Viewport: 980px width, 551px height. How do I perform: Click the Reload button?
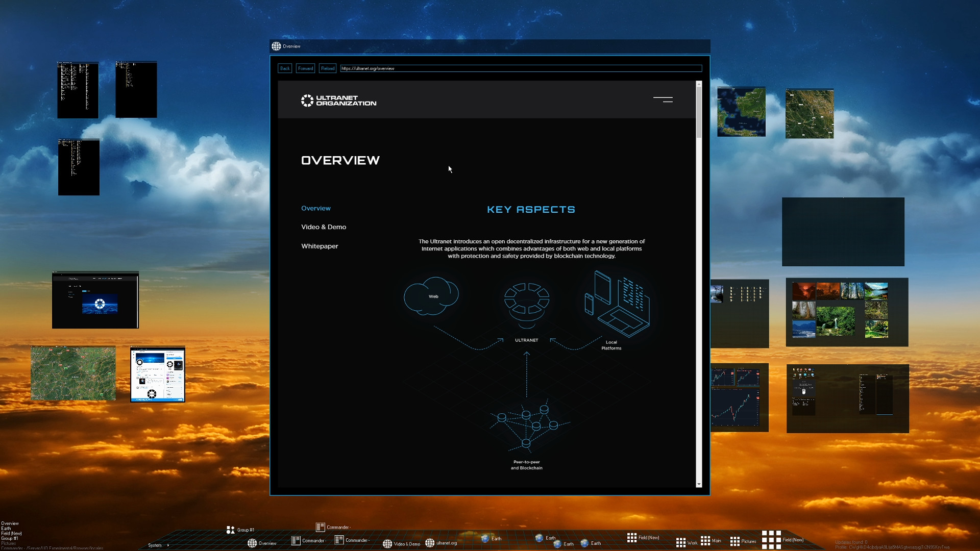pyautogui.click(x=327, y=68)
